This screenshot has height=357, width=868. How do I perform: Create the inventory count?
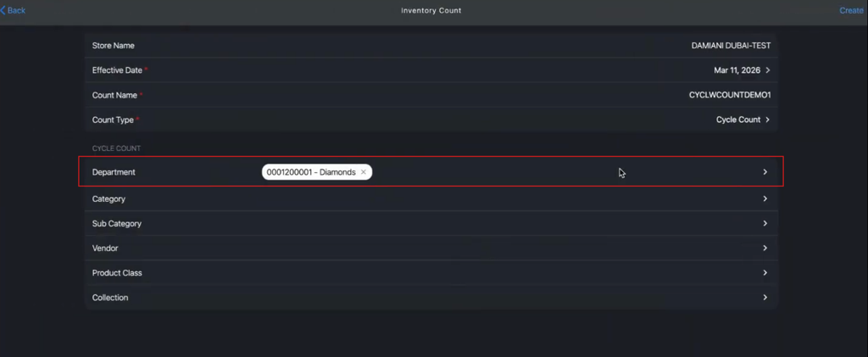pyautogui.click(x=851, y=10)
